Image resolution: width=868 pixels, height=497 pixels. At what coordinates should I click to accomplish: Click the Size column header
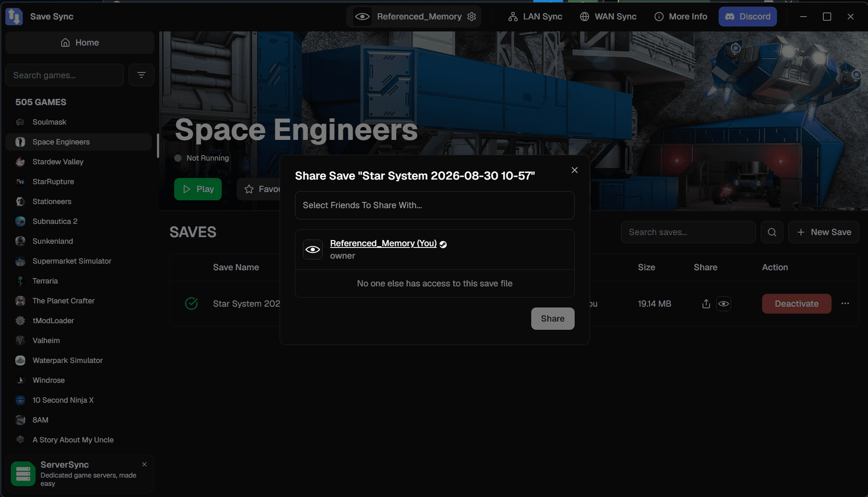click(646, 267)
